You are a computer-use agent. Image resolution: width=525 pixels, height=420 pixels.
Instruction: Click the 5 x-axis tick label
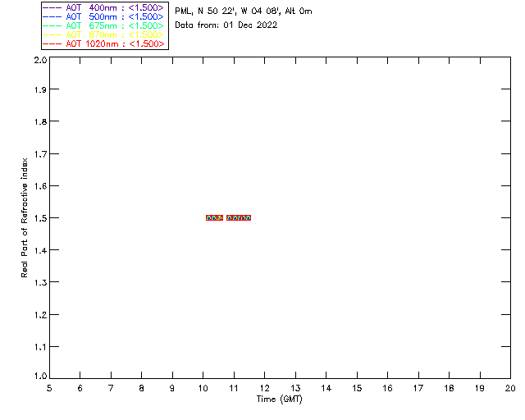[49, 388]
